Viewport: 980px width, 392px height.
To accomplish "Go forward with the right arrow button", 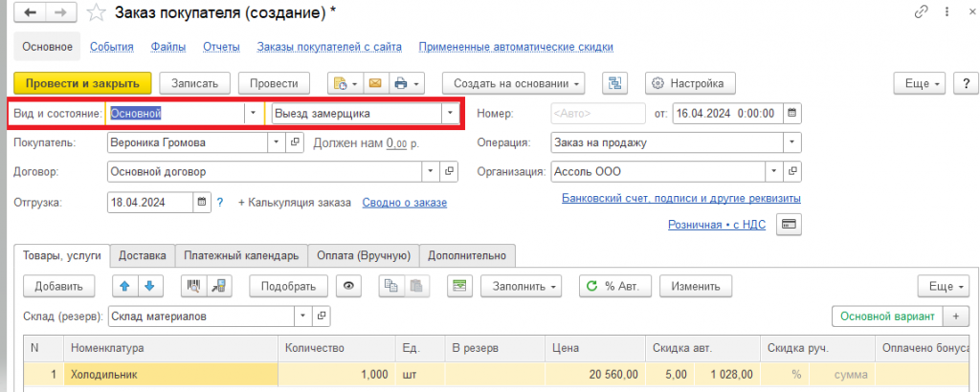I will (x=60, y=12).
